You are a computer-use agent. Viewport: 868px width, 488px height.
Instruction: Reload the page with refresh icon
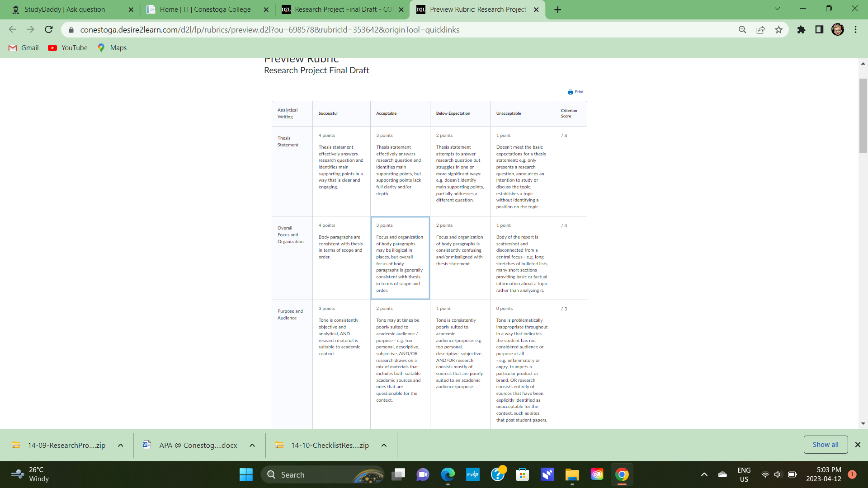(x=49, y=30)
